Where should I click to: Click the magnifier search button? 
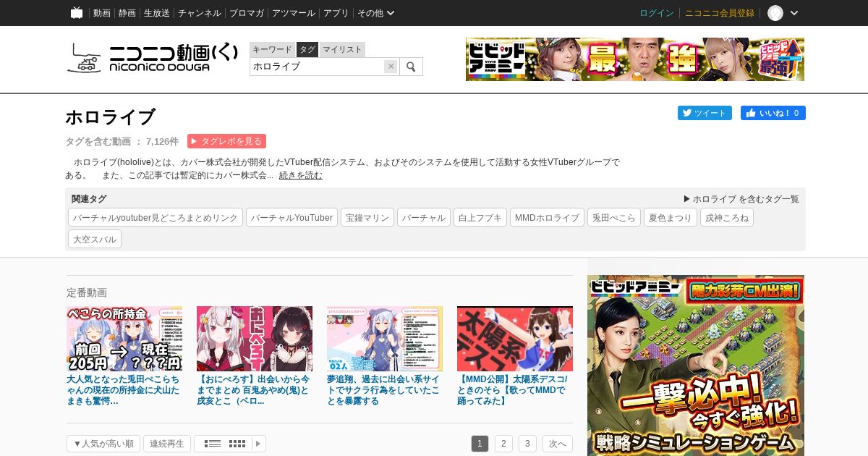coord(411,67)
